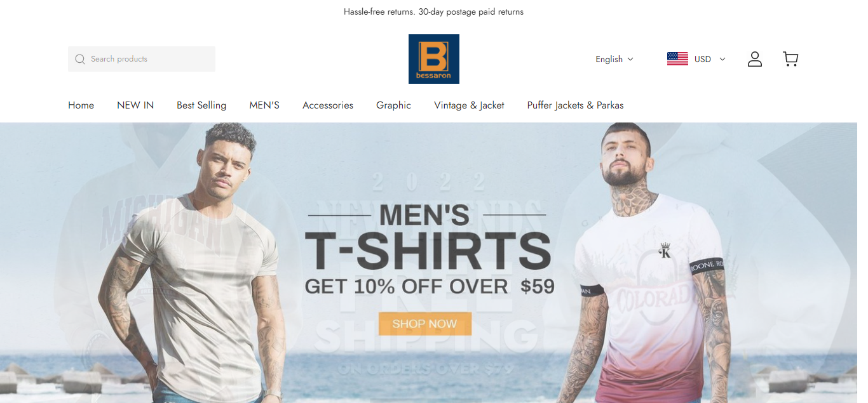Expand the English language dropdown

(614, 59)
